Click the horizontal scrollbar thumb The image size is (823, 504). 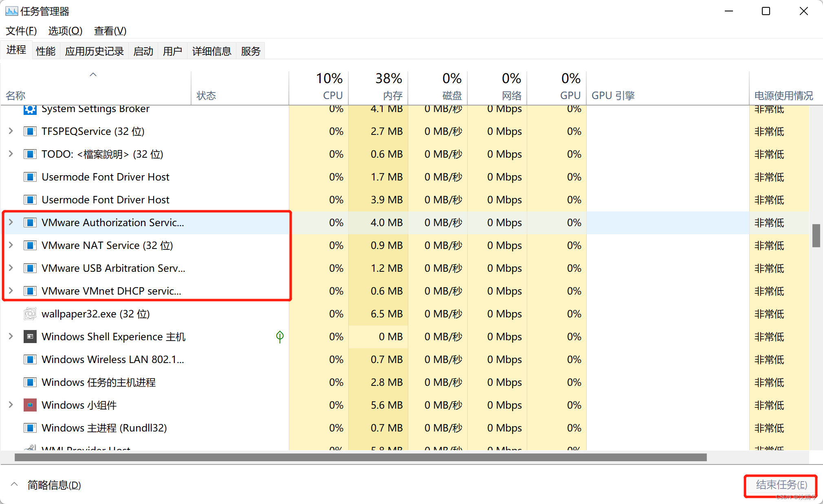361,457
